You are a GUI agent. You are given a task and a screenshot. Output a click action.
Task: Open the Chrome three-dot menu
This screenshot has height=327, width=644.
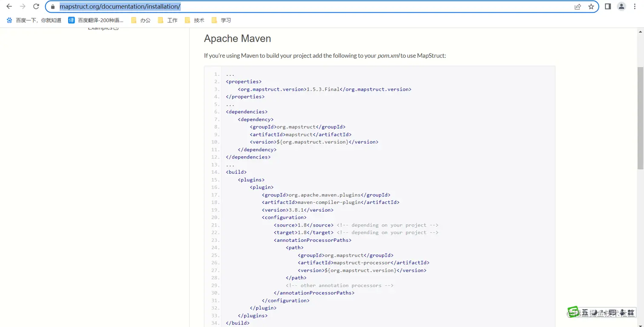[635, 6]
